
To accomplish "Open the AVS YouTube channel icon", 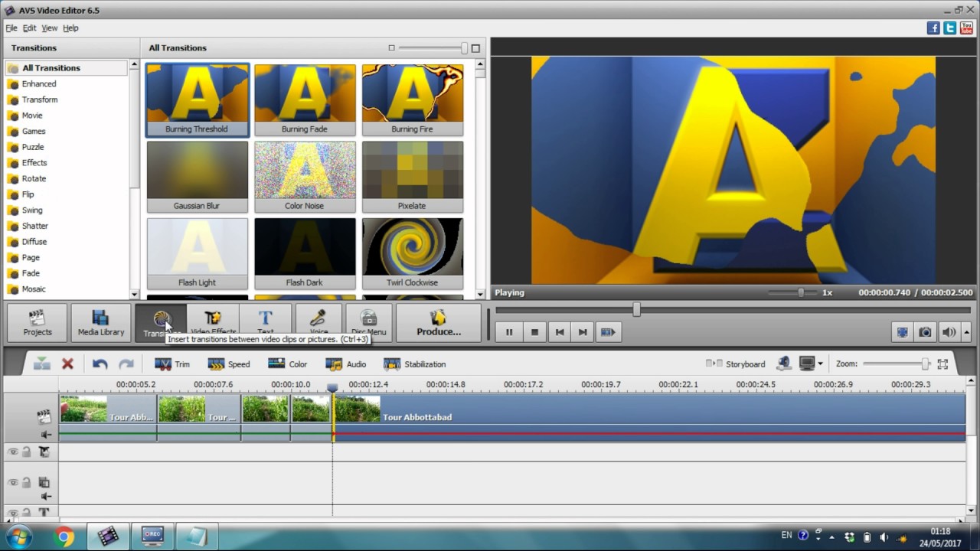I will [x=966, y=28].
